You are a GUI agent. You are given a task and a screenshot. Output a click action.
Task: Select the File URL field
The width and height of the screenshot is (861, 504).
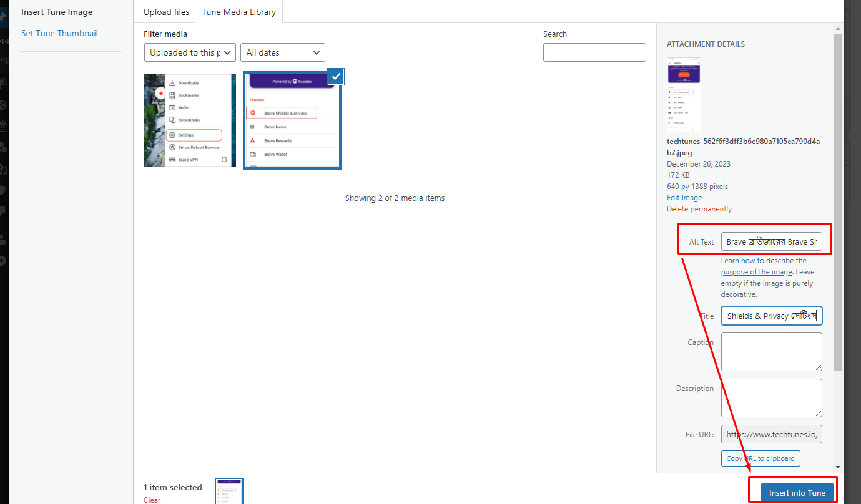pyautogui.click(x=772, y=434)
